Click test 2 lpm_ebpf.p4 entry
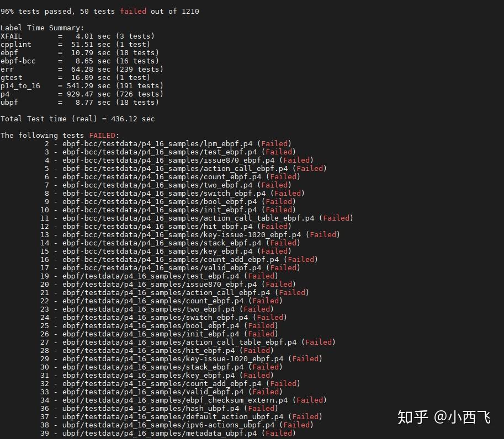The width and height of the screenshot is (504, 439). (x=168, y=143)
